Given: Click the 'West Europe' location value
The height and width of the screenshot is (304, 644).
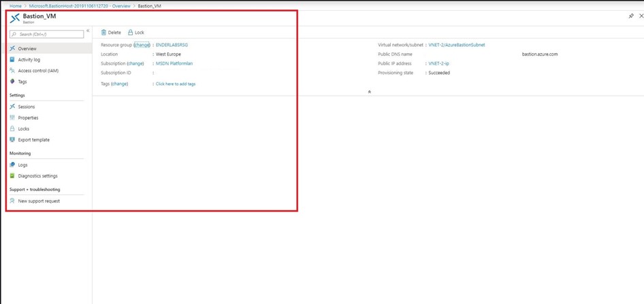Looking at the screenshot, I should coord(168,54).
